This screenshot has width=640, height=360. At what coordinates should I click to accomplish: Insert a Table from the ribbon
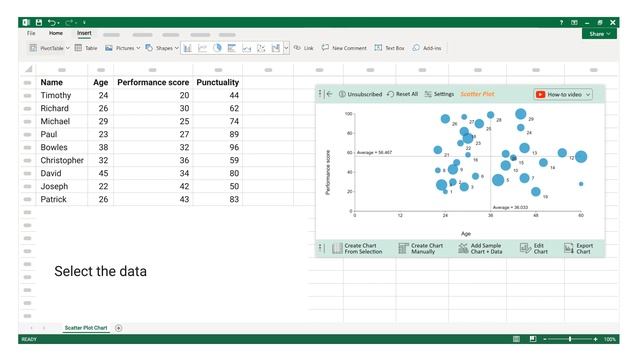(x=86, y=48)
